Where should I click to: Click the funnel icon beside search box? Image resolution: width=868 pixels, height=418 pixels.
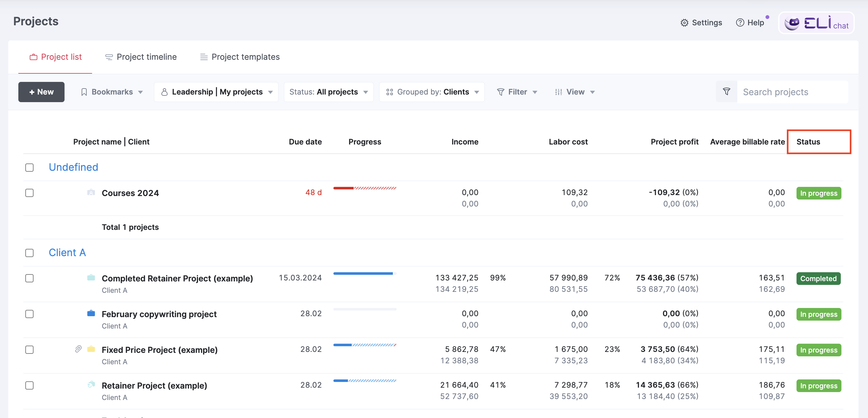(726, 92)
